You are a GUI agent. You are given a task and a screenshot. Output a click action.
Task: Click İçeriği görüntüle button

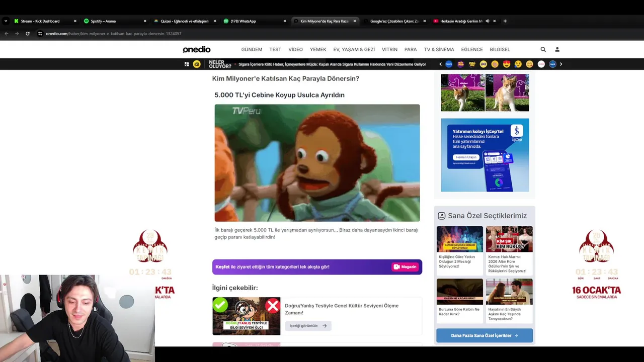308,326
